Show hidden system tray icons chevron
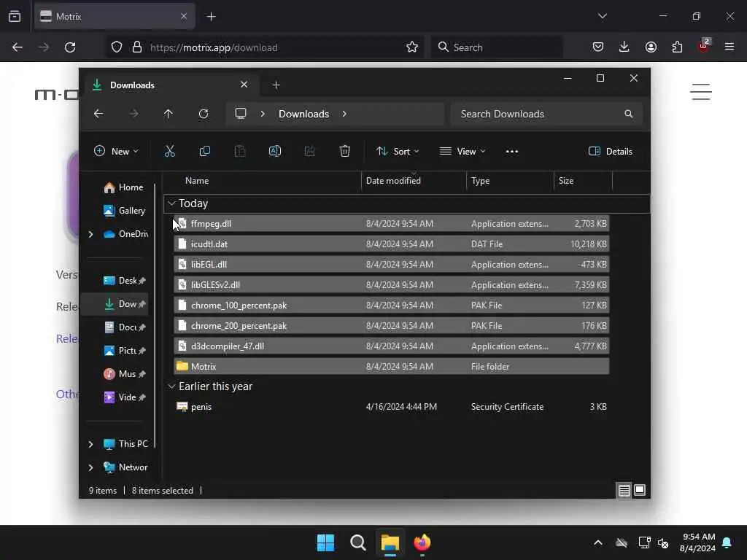 click(x=598, y=542)
